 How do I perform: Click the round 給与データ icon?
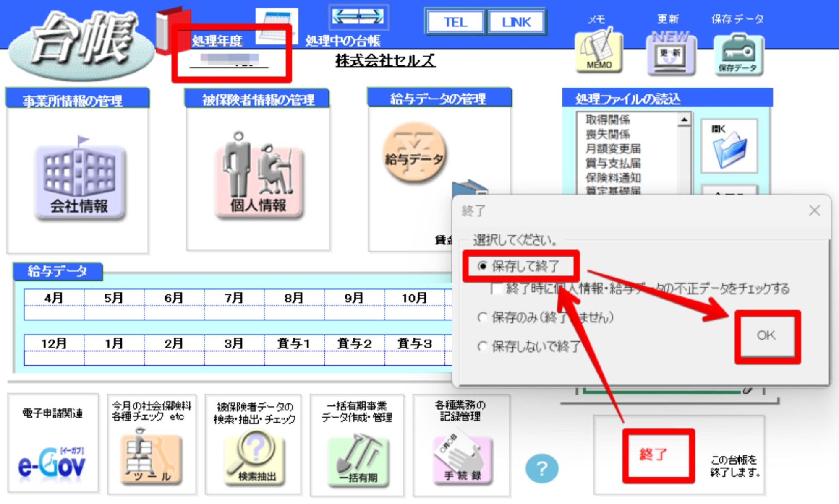414,153
